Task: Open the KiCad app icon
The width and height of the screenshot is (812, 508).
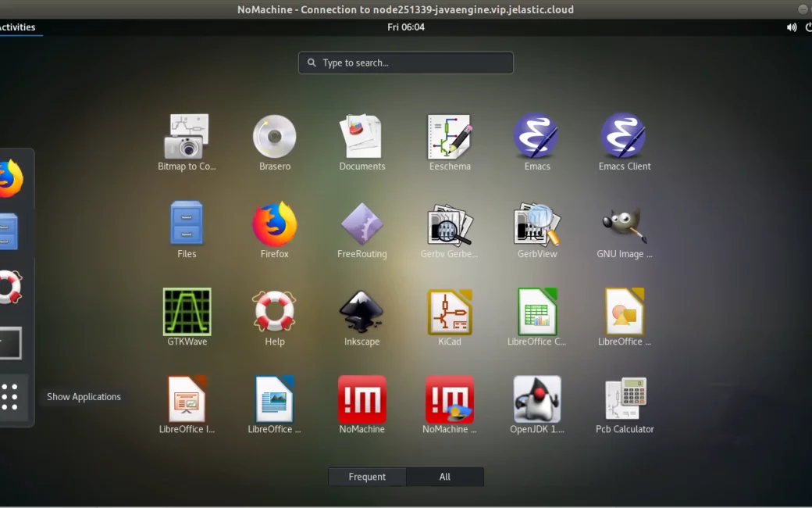Action: tap(450, 312)
